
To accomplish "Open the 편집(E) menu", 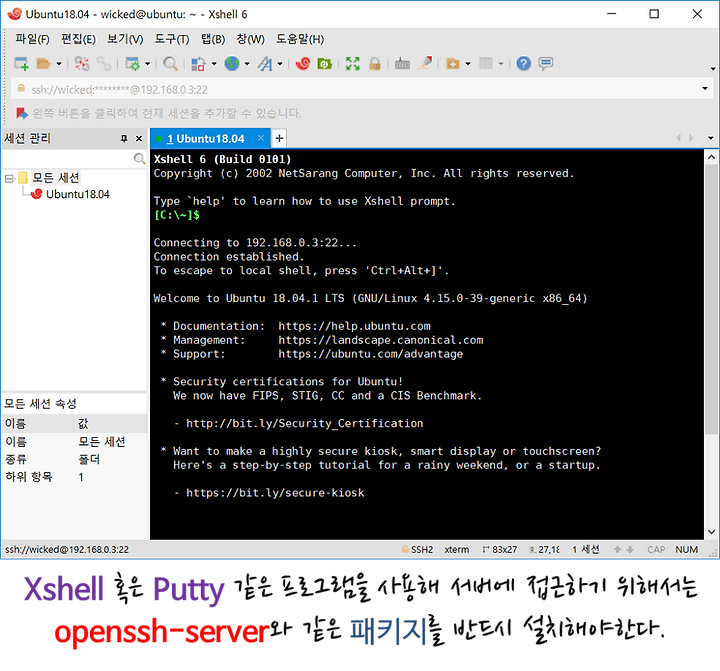I will (79, 39).
